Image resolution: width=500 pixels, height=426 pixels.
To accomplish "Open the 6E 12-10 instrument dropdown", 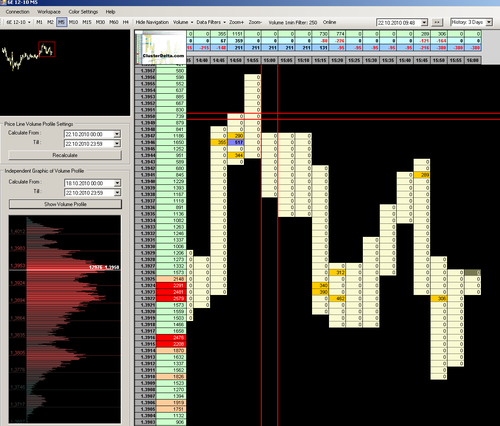I will pos(18,22).
